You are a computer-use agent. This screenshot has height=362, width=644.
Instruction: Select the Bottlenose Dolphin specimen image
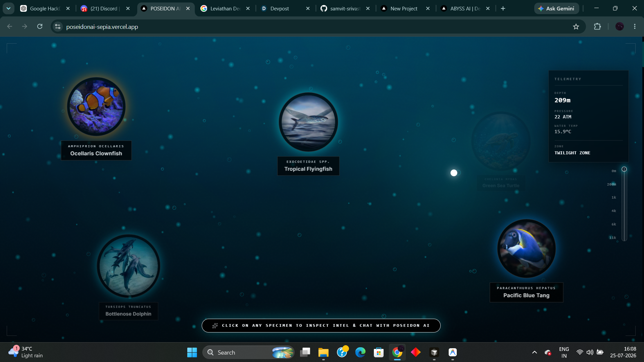pos(128,266)
